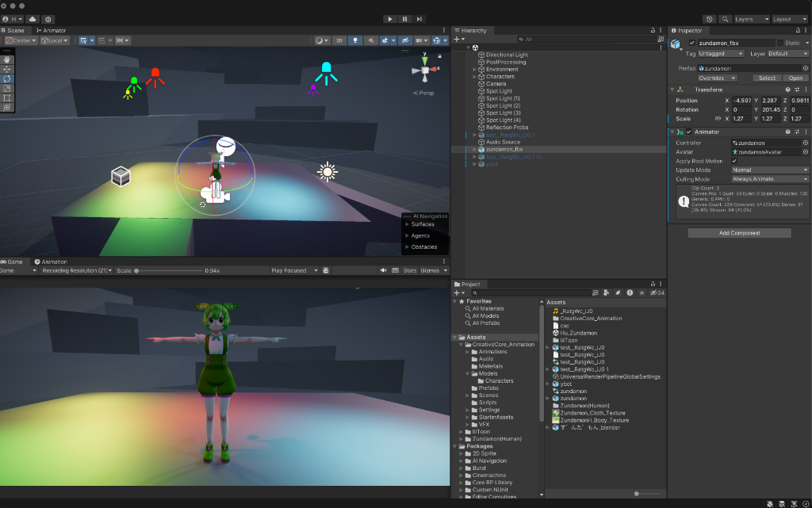
Task: Click the cyan spot light gizmo in scene
Action: tap(326, 73)
